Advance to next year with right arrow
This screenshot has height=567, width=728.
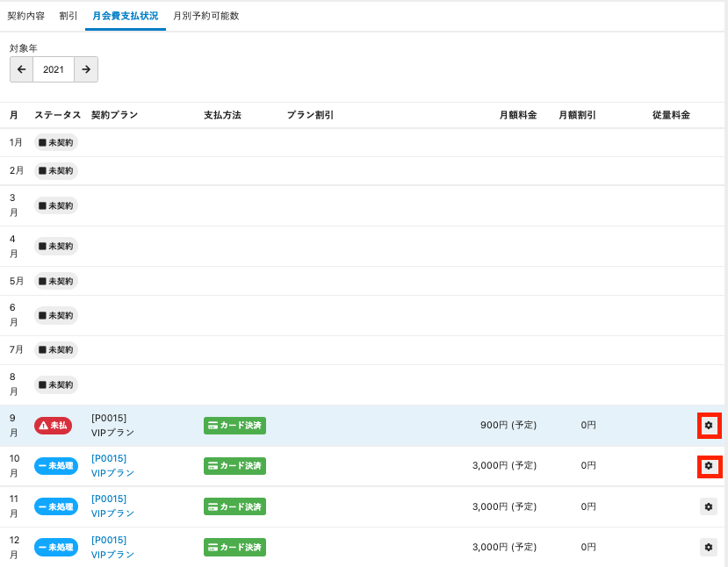86,69
